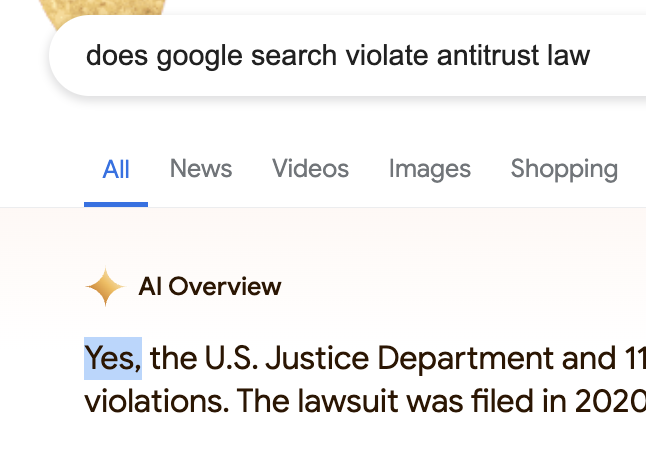Screen dimensions: 646x452
Task: Click the blue underline beneath All tab
Action: pyautogui.click(x=116, y=204)
